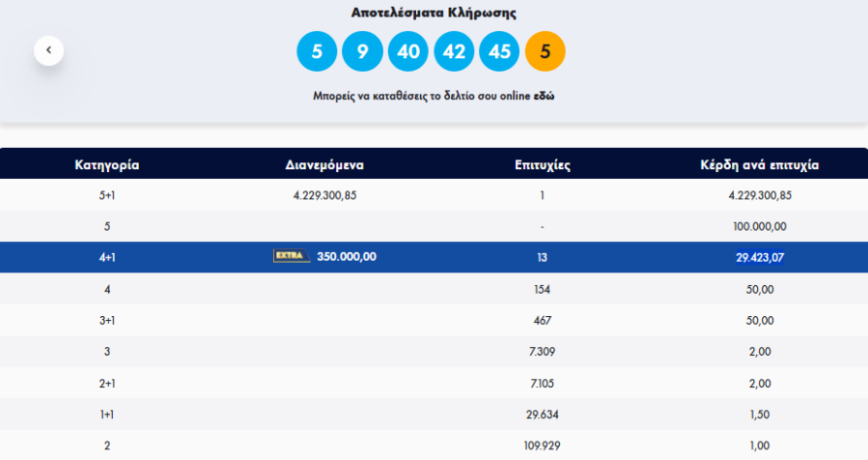Select the blue ball showing 42
The width and height of the screenshot is (868, 460).
(454, 51)
